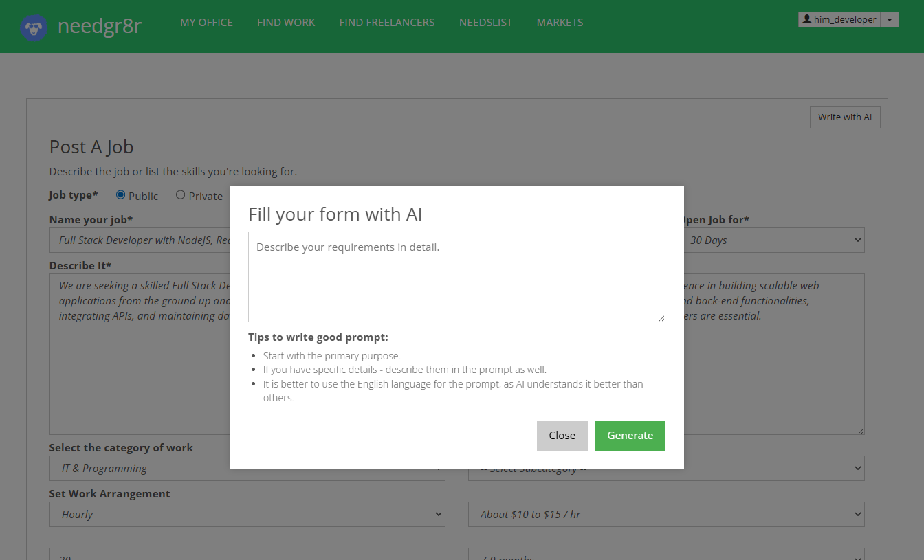924x560 pixels.
Task: Click the Name your job input field
Action: click(x=137, y=240)
